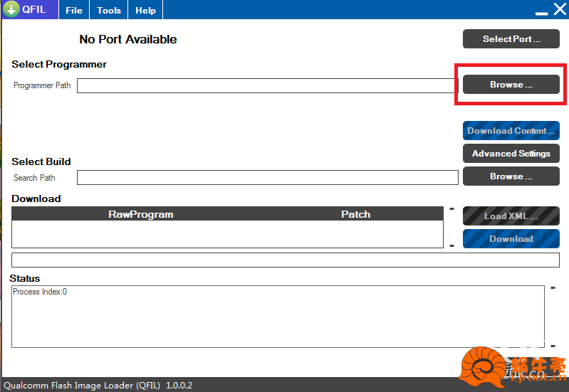Open Advanced Settings

[511, 154]
